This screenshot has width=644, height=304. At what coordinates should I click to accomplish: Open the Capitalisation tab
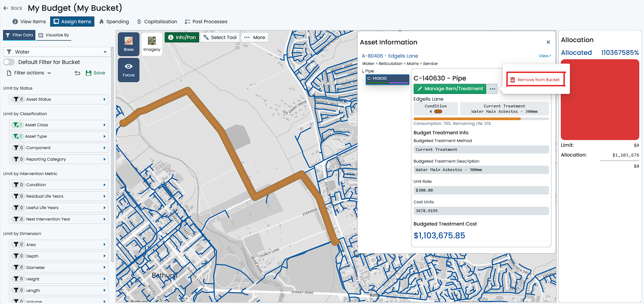[x=157, y=22]
